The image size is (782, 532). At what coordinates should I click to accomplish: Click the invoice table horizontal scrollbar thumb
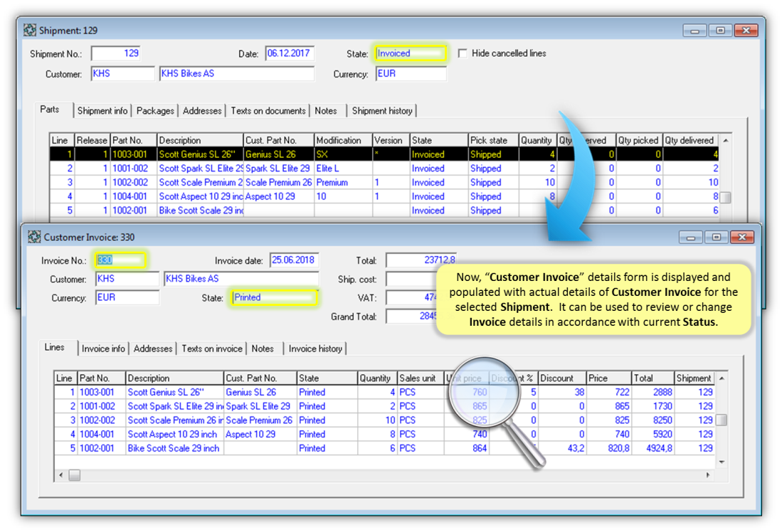point(74,475)
